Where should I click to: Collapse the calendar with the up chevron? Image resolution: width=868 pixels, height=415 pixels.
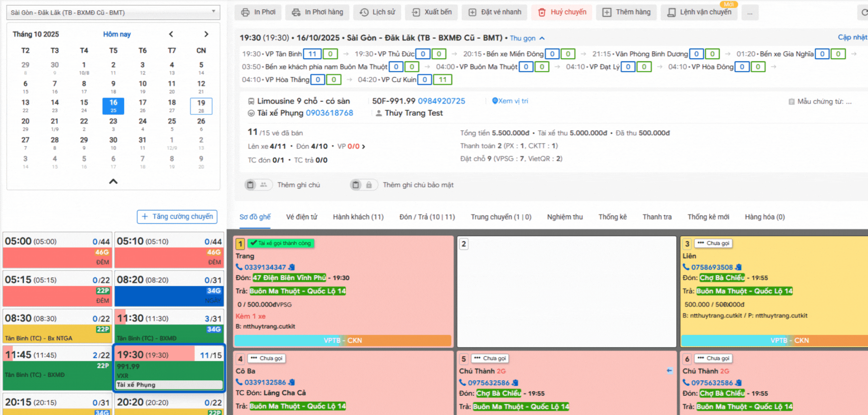[x=113, y=181]
